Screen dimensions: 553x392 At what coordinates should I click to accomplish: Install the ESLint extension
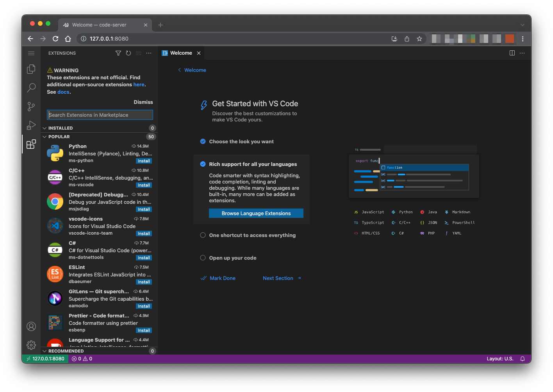[x=144, y=282]
